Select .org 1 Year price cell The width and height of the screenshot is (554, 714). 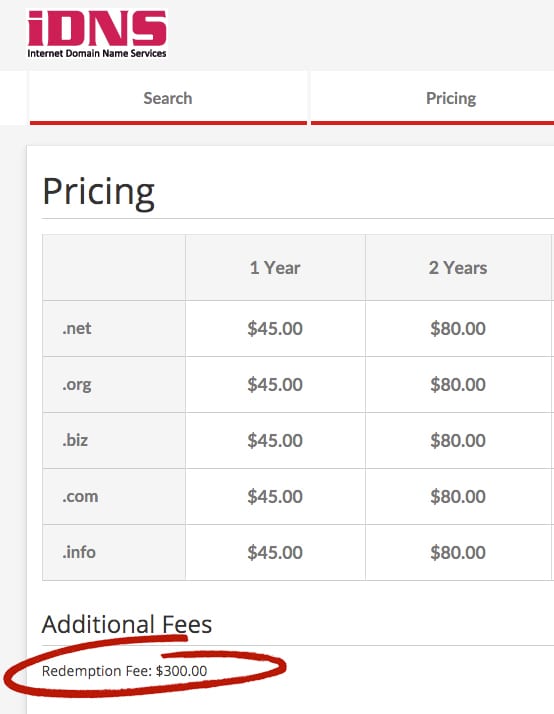[275, 385]
